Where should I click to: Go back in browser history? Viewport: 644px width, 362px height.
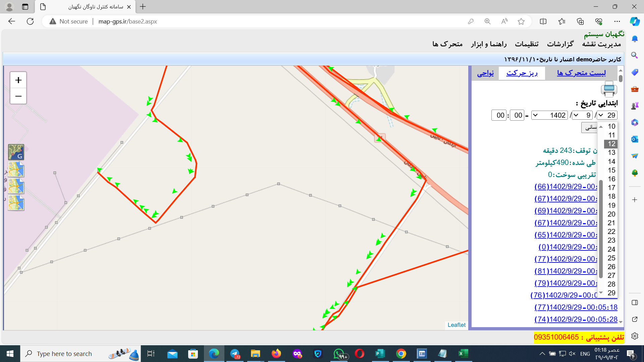click(12, 21)
